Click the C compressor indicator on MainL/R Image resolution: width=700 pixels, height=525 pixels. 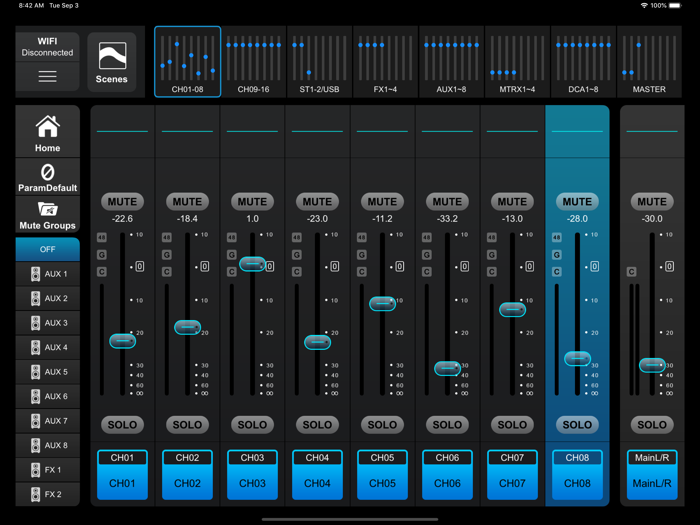coord(631,272)
